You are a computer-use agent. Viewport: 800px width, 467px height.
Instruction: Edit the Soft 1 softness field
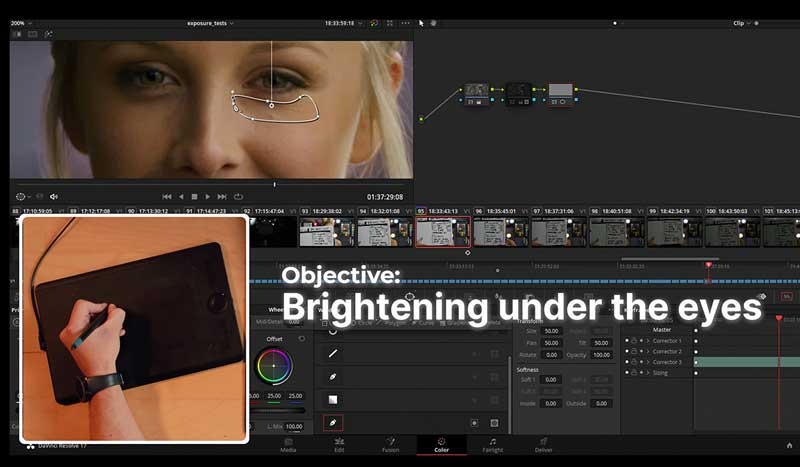pyautogui.click(x=551, y=380)
